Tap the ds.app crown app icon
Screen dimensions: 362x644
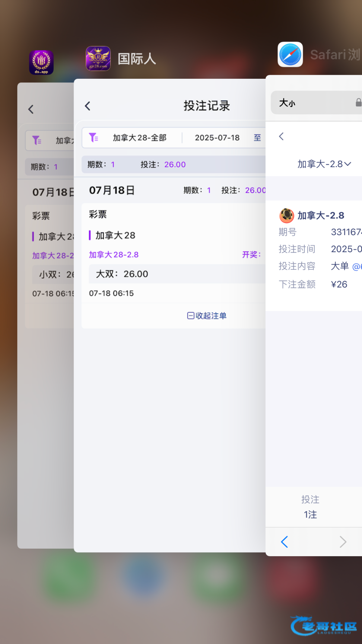[41, 62]
